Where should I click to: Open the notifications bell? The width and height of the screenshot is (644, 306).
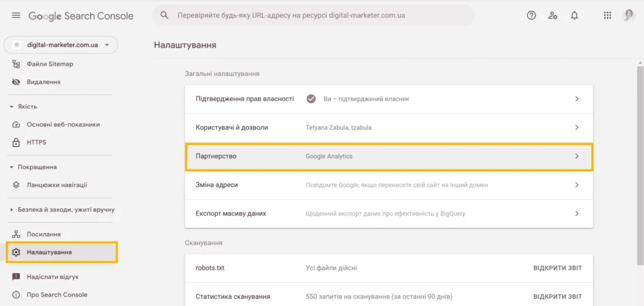[x=575, y=16]
